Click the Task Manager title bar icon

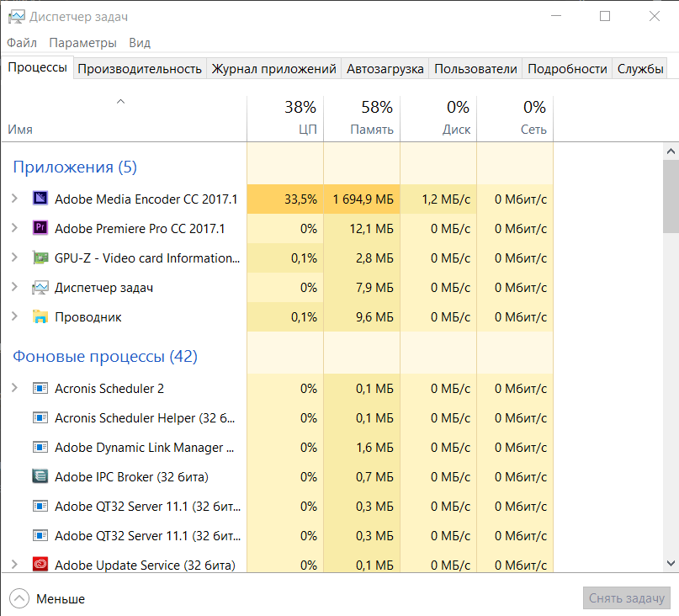17,17
